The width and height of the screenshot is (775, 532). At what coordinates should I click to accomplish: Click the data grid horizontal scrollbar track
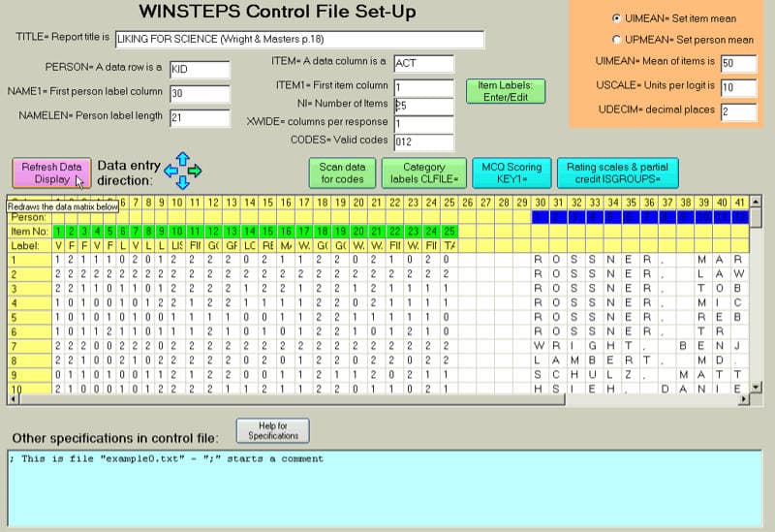tap(651, 399)
